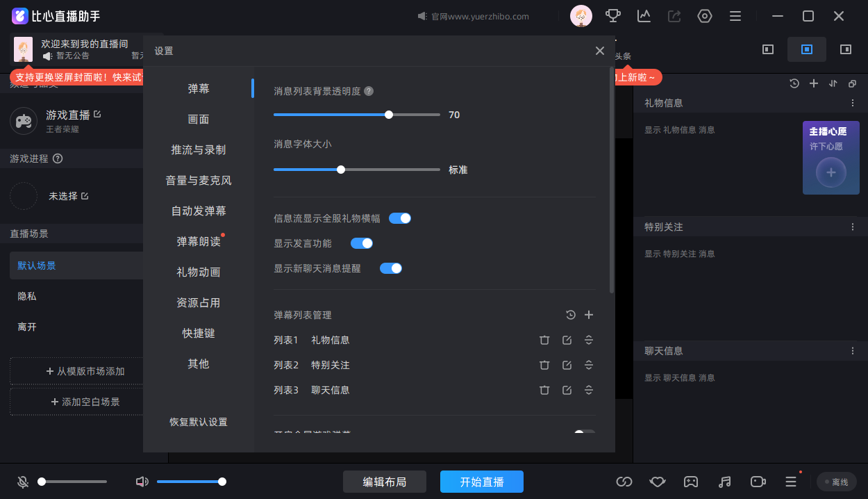This screenshot has height=499, width=868.
Task: Click the speaker volume slider handle
Action: click(222, 482)
